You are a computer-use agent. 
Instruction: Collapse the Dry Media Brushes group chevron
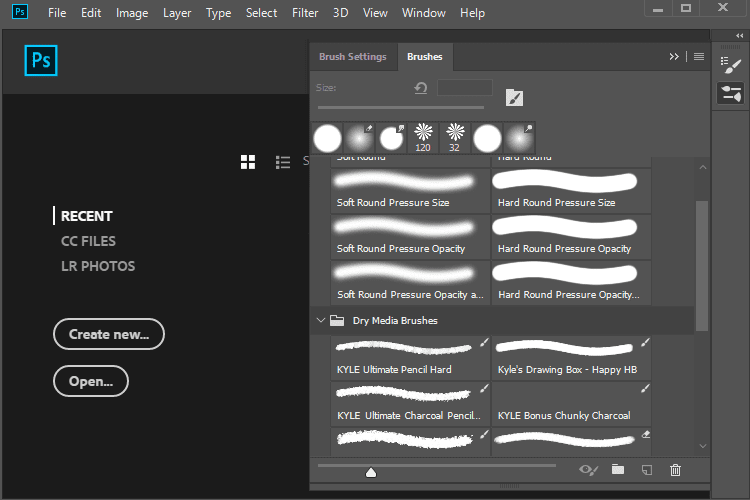click(320, 320)
